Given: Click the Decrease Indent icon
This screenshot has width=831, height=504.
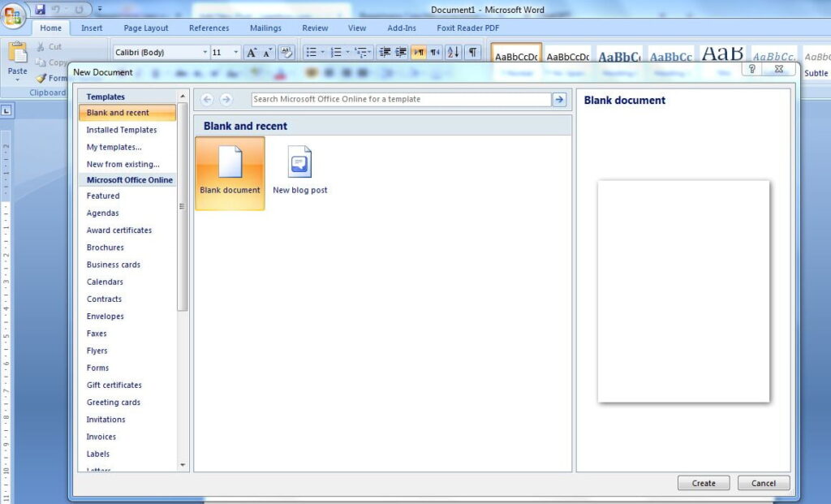Looking at the screenshot, I should pyautogui.click(x=385, y=52).
